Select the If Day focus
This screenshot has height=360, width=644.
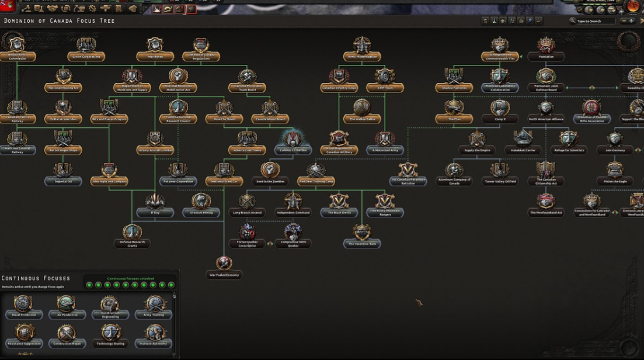155,206
